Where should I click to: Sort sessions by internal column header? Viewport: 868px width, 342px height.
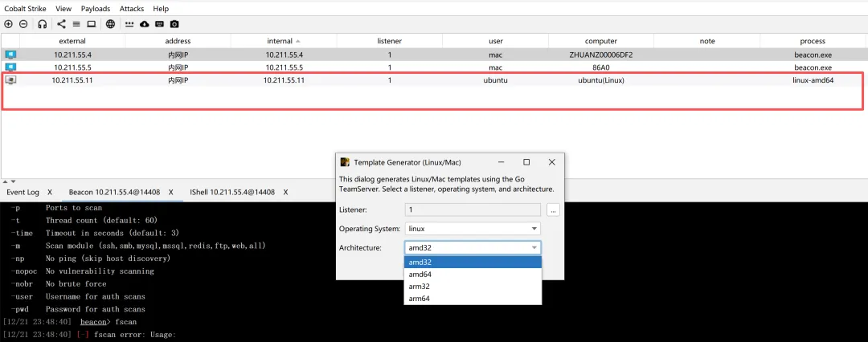[284, 41]
